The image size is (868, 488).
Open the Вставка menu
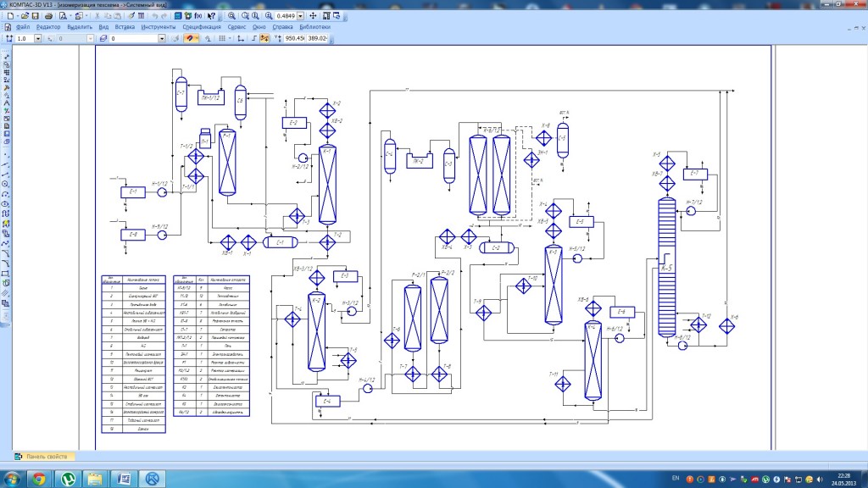[x=125, y=26]
